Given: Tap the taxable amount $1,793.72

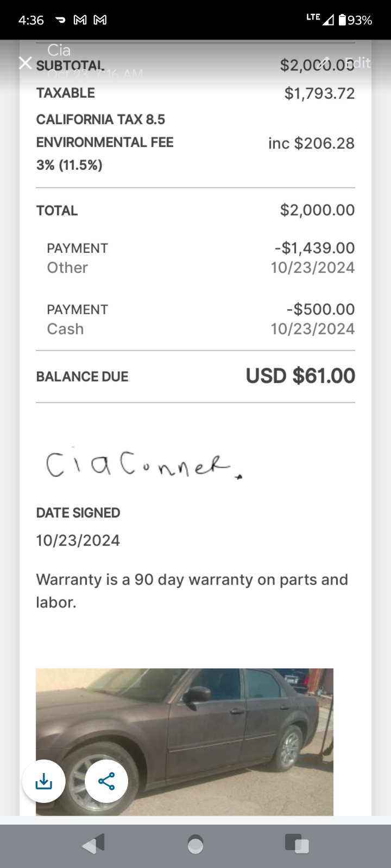Looking at the screenshot, I should point(319,93).
